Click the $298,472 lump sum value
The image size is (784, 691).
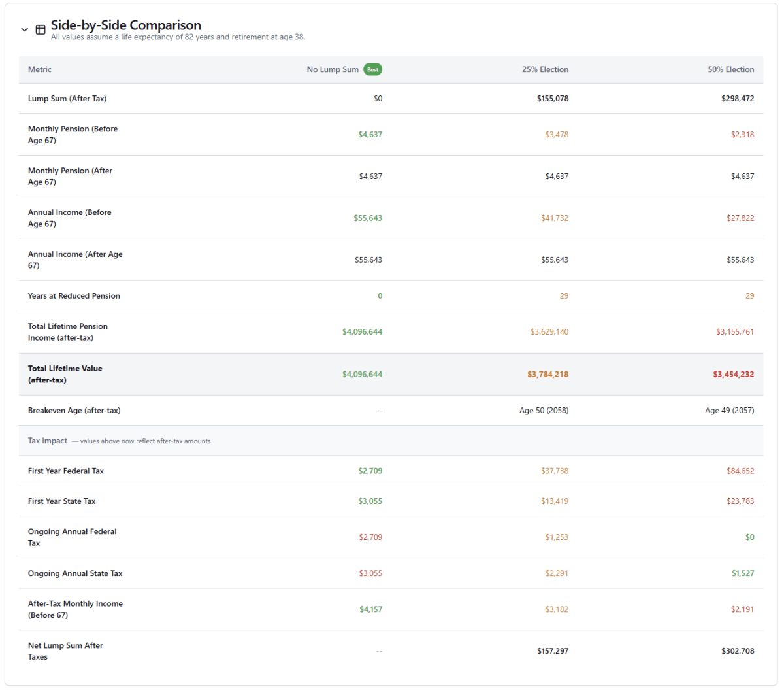pyautogui.click(x=738, y=99)
